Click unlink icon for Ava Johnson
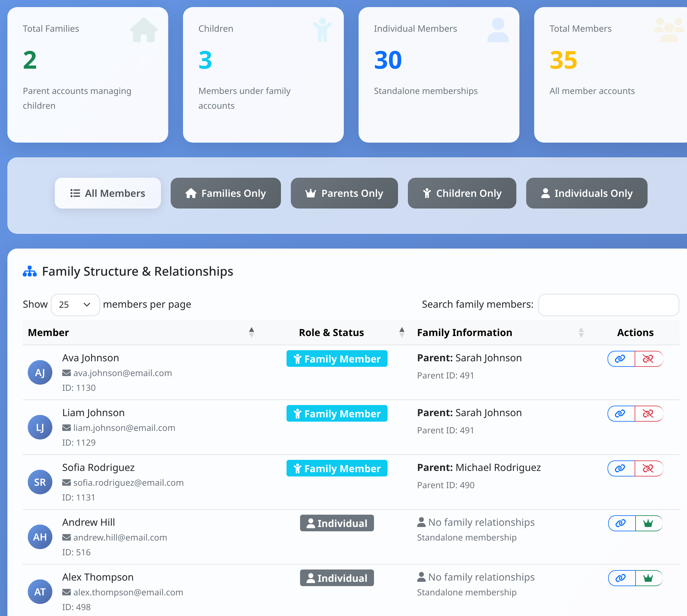Image resolution: width=687 pixels, height=616 pixels. [x=648, y=359]
